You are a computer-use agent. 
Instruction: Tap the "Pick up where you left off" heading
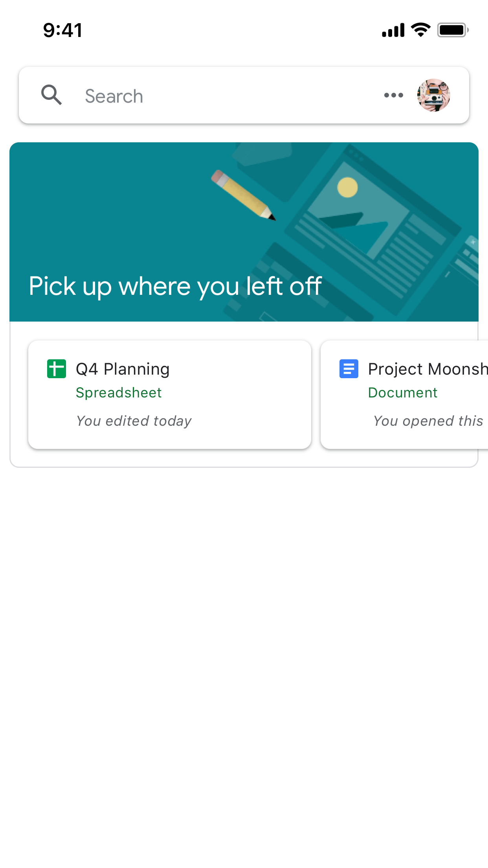[175, 286]
